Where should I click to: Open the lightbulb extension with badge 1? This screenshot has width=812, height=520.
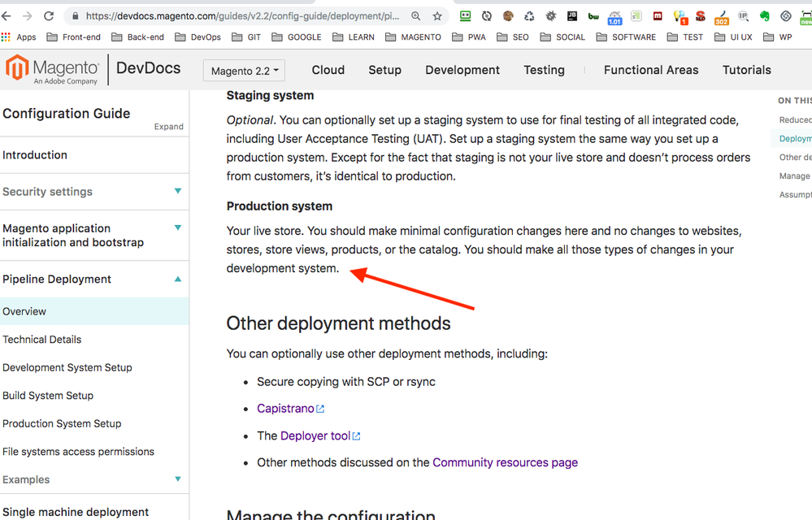click(x=680, y=18)
